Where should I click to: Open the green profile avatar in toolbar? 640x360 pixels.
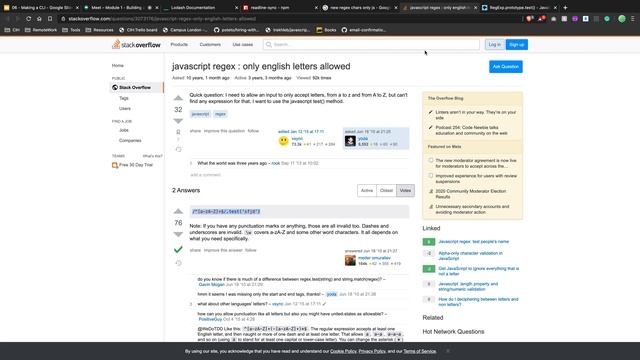click(622, 19)
